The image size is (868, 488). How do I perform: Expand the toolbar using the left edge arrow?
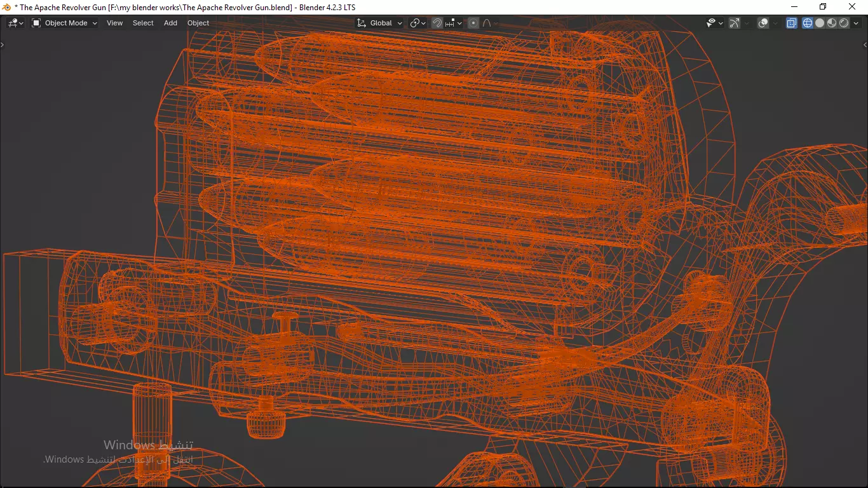pyautogui.click(x=3, y=44)
